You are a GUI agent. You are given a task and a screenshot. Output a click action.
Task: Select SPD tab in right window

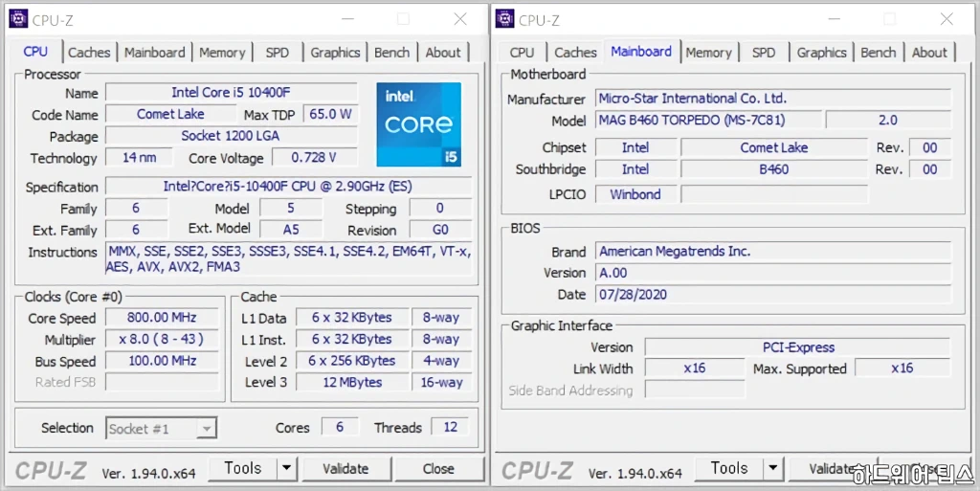tap(764, 53)
